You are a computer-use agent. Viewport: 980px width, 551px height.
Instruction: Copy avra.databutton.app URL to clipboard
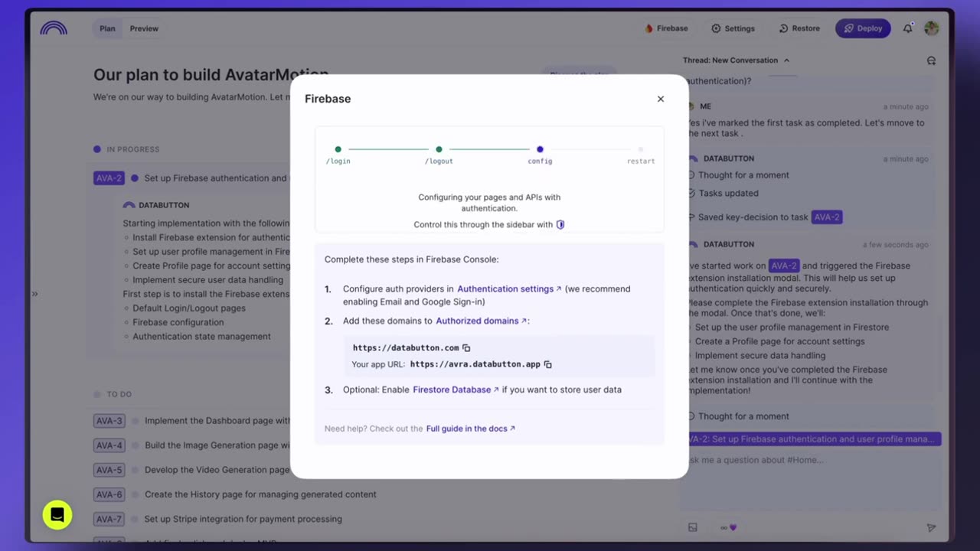coord(547,364)
